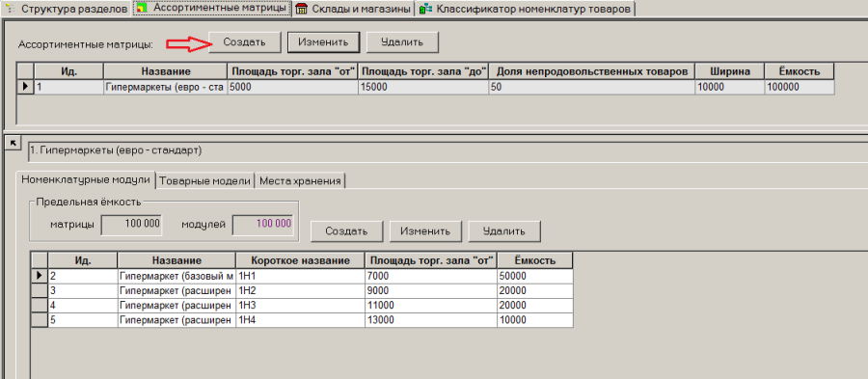The image size is (868, 379).
Task: Click the Короткое название column header
Action: point(301,260)
